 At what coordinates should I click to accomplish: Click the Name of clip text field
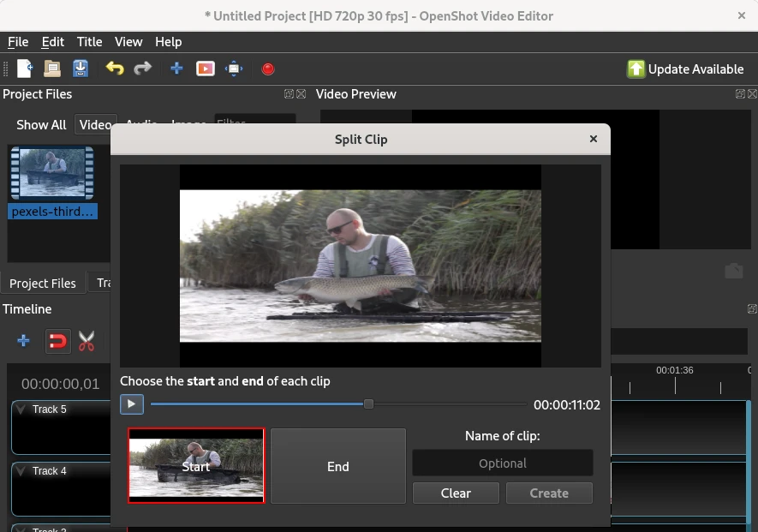pos(503,463)
